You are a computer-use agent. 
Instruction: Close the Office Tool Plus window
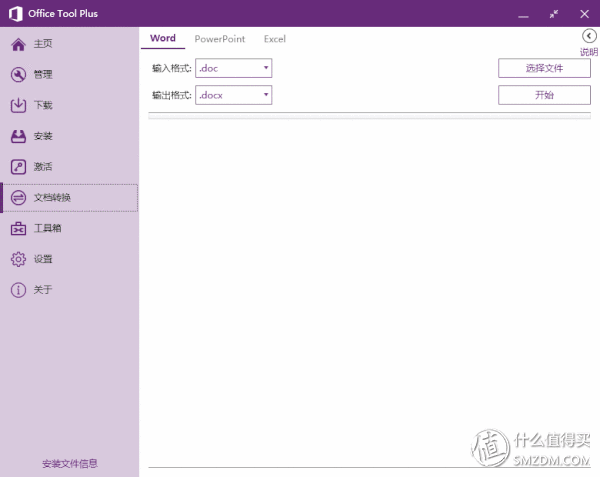[x=584, y=14]
